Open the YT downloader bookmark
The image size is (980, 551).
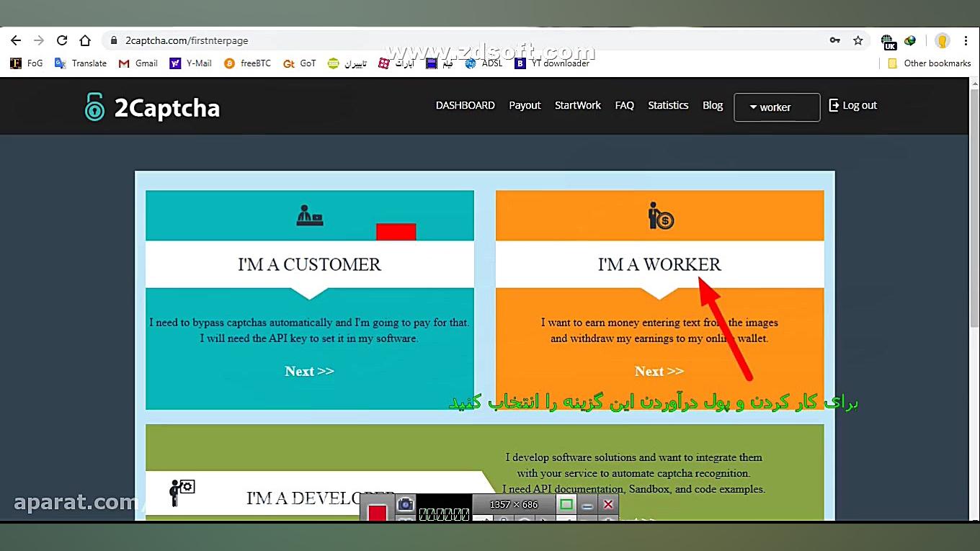pos(552,63)
